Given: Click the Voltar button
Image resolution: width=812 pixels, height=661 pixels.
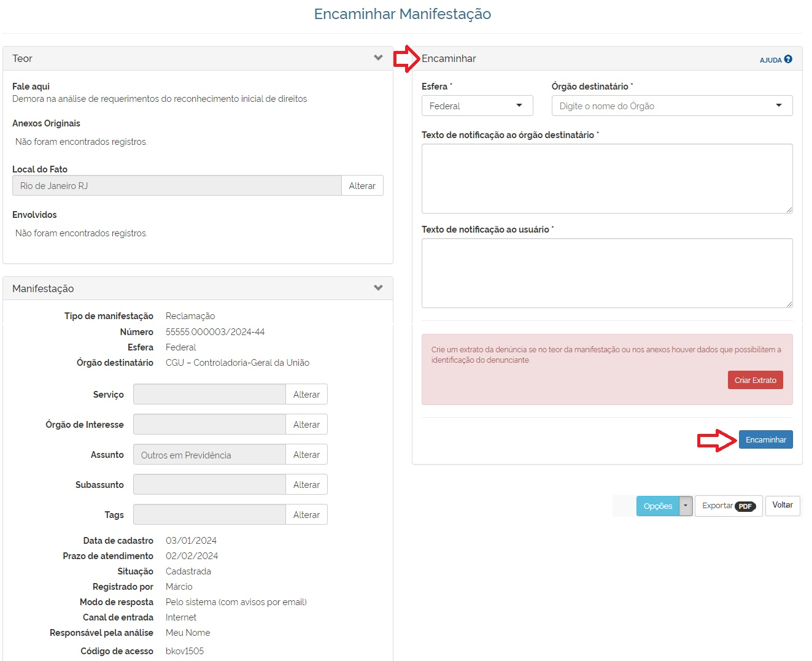Looking at the screenshot, I should pyautogui.click(x=782, y=505).
